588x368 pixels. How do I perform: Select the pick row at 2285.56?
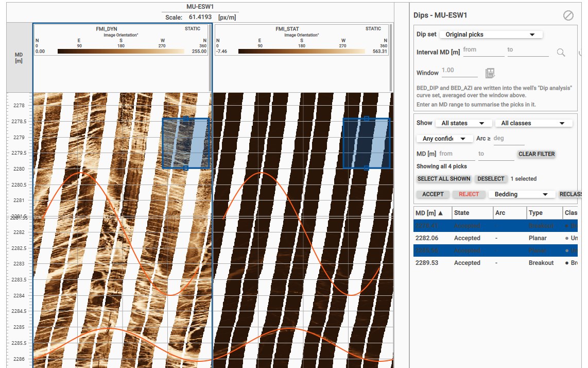click(495, 250)
